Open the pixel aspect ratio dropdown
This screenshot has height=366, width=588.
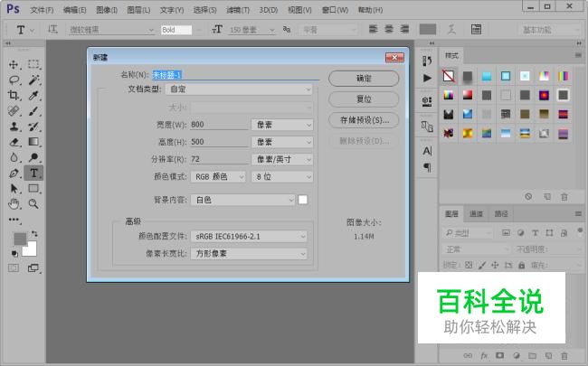(x=249, y=254)
